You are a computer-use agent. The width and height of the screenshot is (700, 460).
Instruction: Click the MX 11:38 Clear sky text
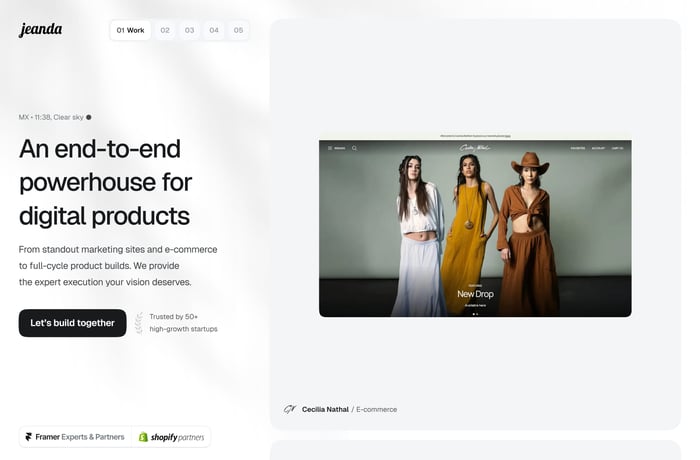(x=51, y=117)
